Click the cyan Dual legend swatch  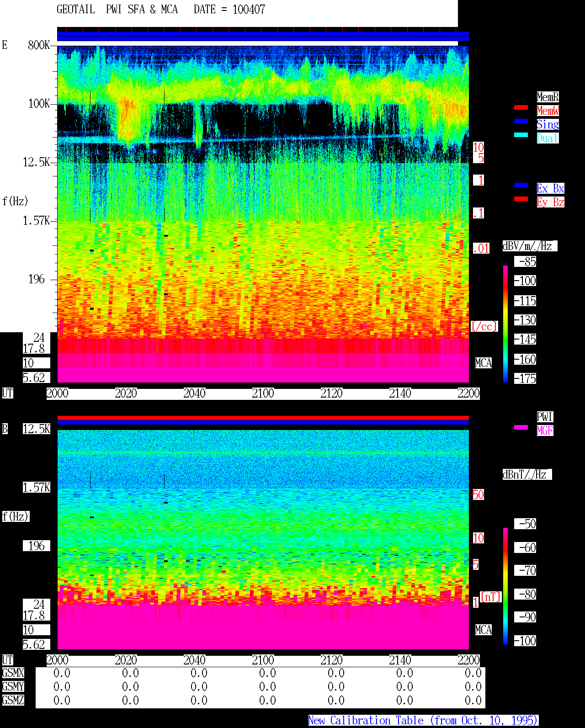(521, 135)
